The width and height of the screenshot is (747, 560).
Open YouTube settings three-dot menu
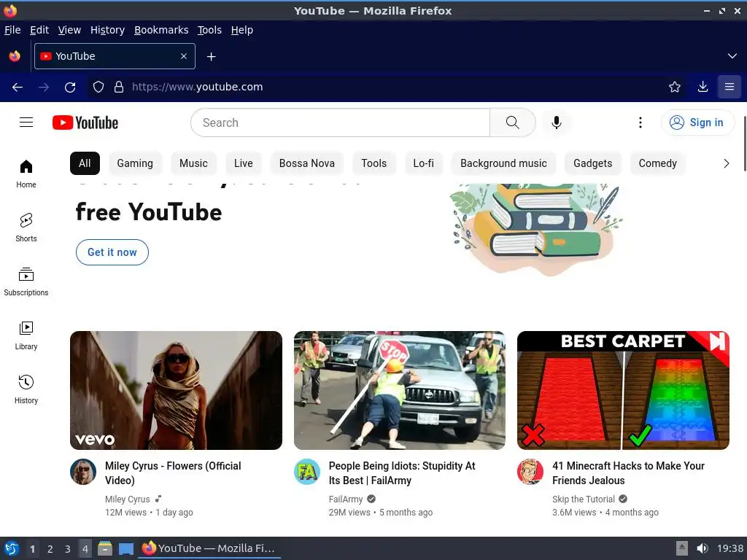pyautogui.click(x=640, y=122)
